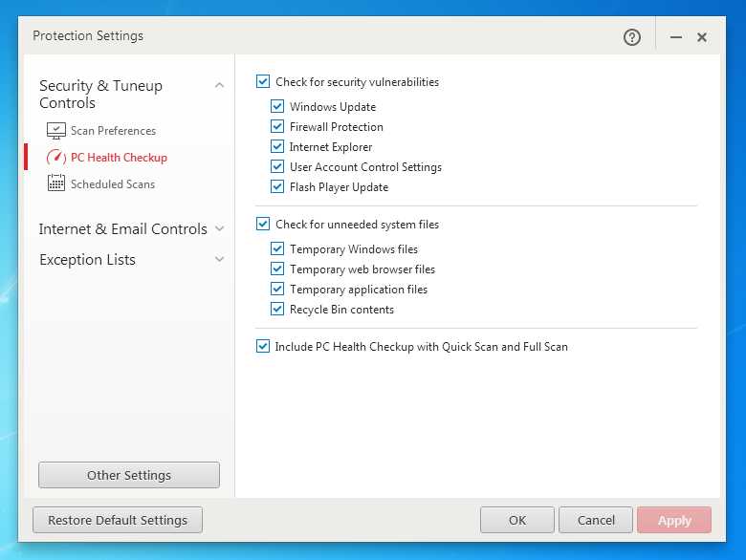Expand the Exception Lists section
Viewport: 746px width, 560px height.
tap(219, 260)
